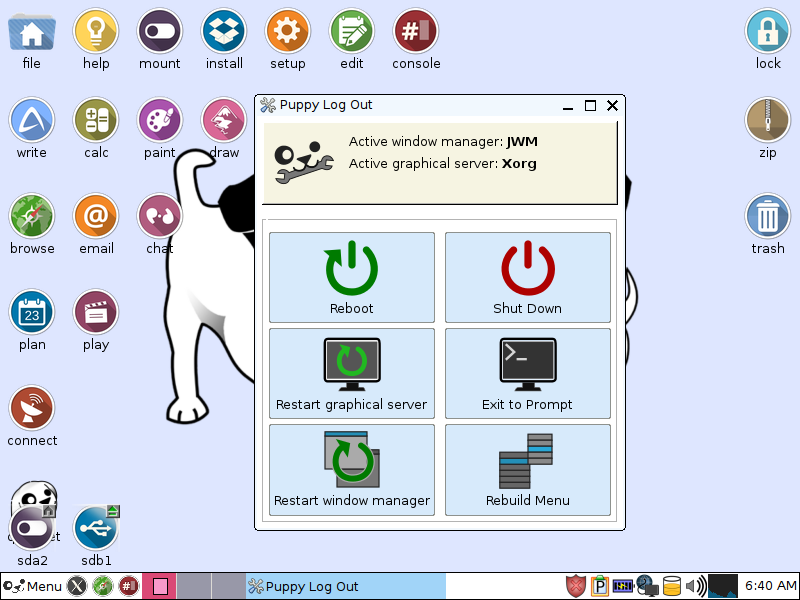Image resolution: width=800 pixels, height=600 pixels.
Task: Launch the play media player icon
Action: [x=96, y=312]
